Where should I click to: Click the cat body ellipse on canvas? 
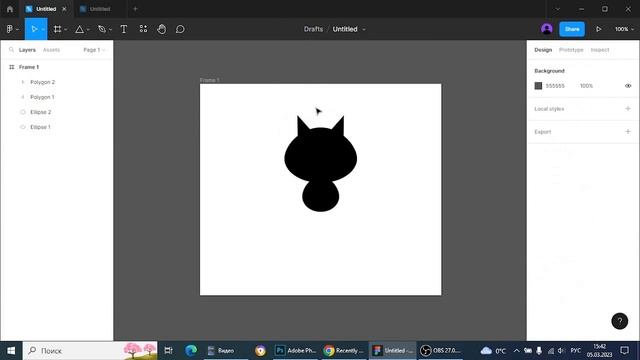point(320,198)
